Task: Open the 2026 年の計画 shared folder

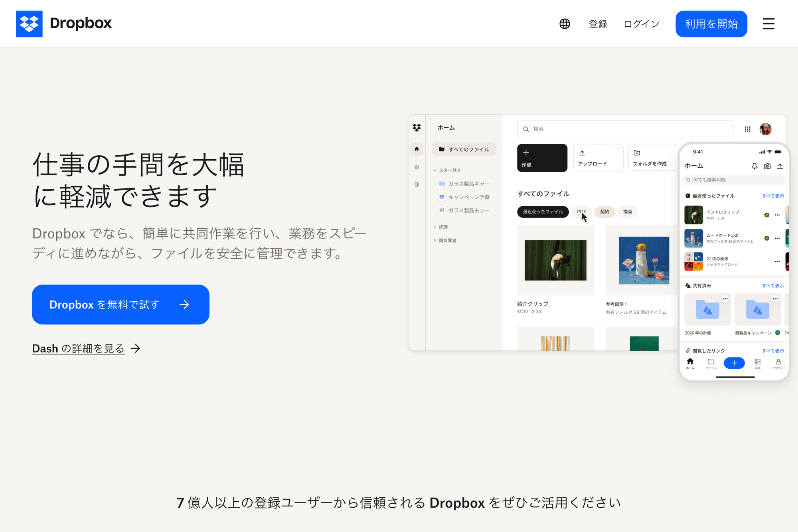Action: coord(707,309)
